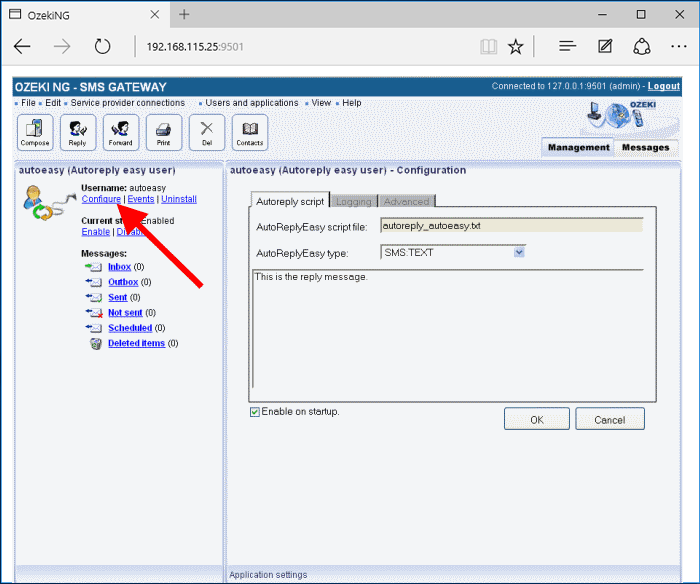700x584 pixels.
Task: Open the Contacts toolbar icon
Action: (x=250, y=132)
